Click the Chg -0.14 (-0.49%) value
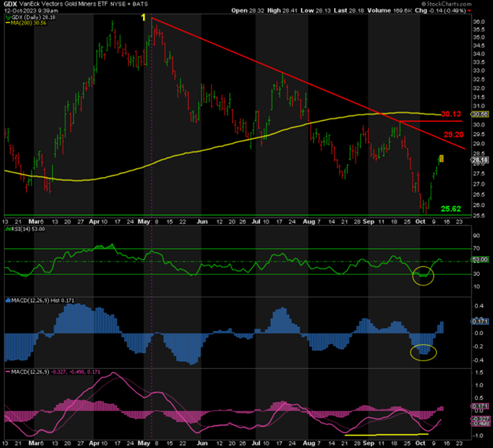 440,10
